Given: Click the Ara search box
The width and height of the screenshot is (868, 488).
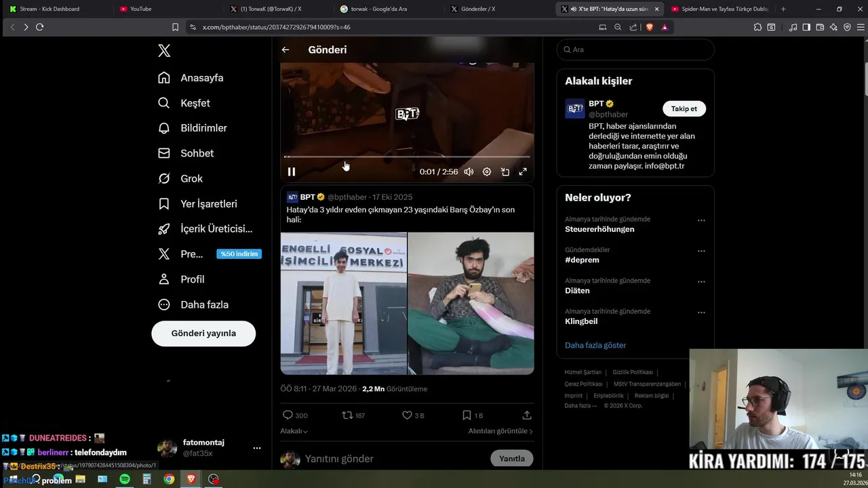Looking at the screenshot, I should [x=635, y=49].
